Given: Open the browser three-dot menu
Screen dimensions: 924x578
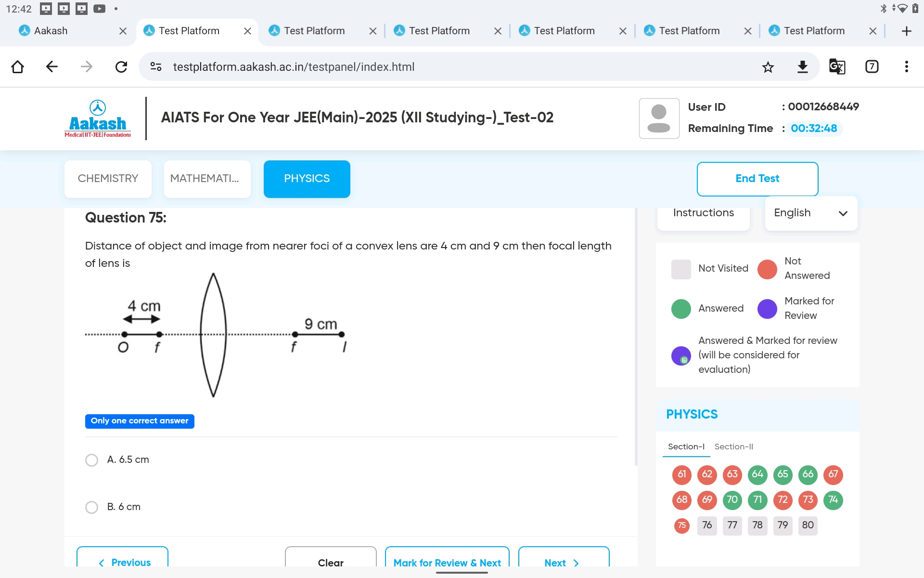Looking at the screenshot, I should pyautogui.click(x=907, y=66).
